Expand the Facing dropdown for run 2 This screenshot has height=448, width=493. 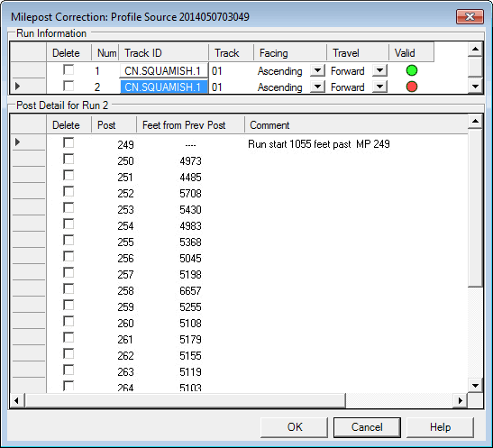click(x=317, y=87)
